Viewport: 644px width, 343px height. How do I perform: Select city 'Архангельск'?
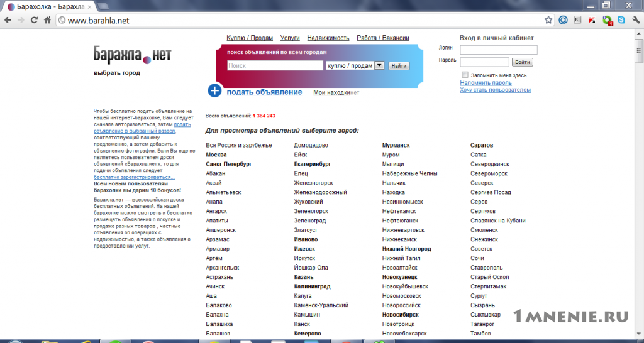click(x=222, y=268)
